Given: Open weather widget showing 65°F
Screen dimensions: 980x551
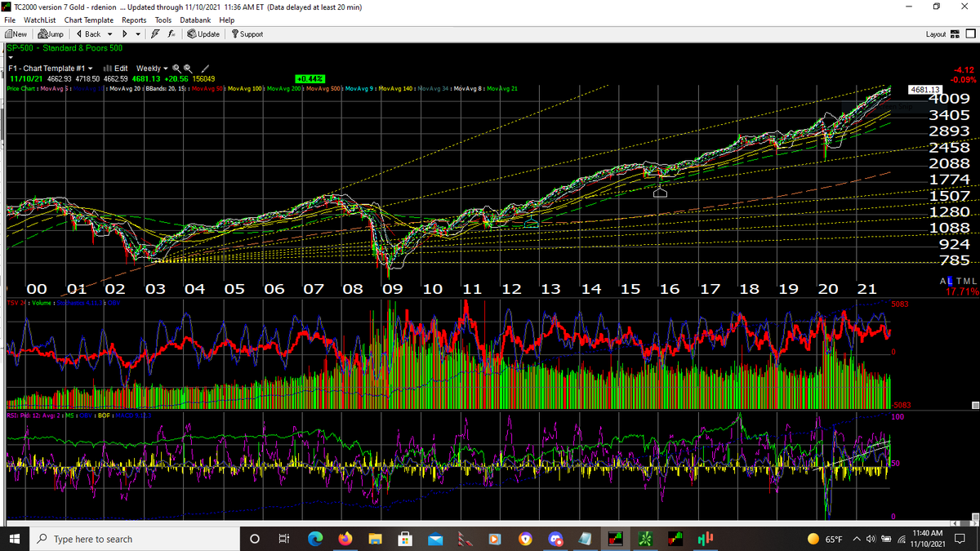Looking at the screenshot, I should [x=825, y=539].
